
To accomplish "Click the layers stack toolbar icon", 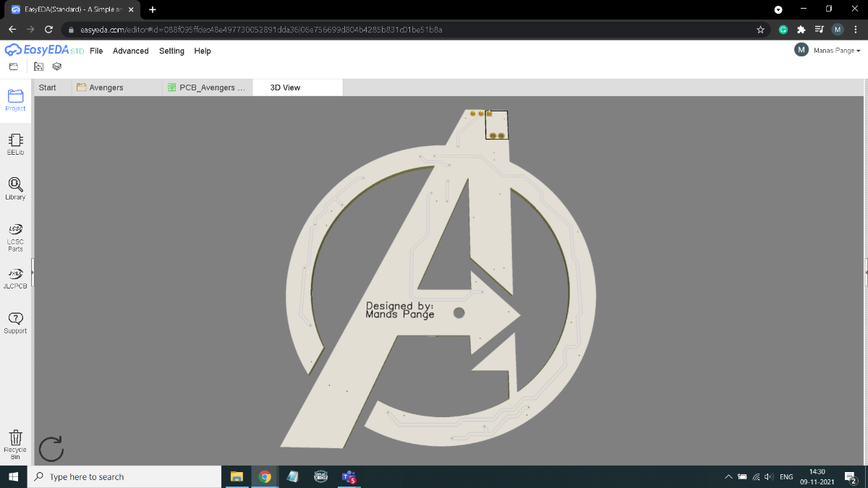I will tap(57, 67).
